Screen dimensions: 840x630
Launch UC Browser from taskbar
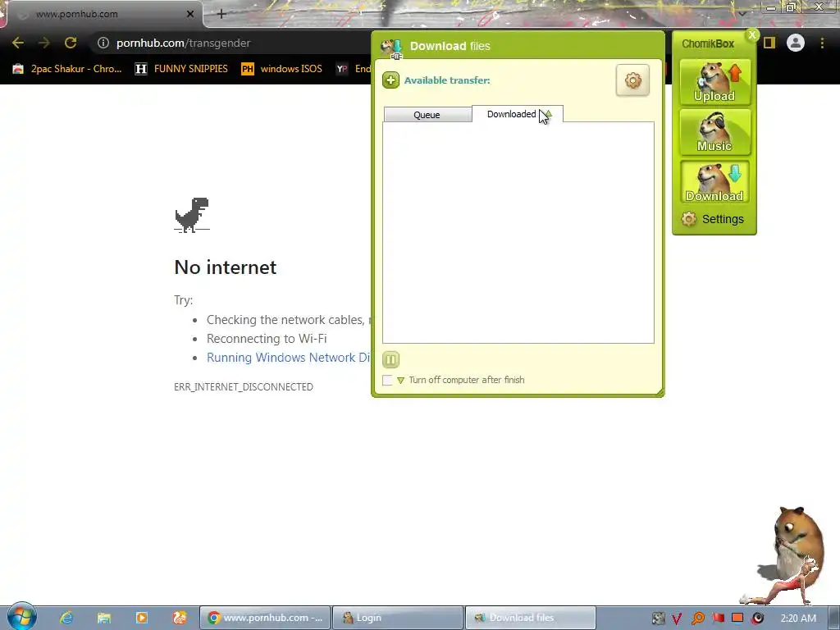(x=180, y=618)
